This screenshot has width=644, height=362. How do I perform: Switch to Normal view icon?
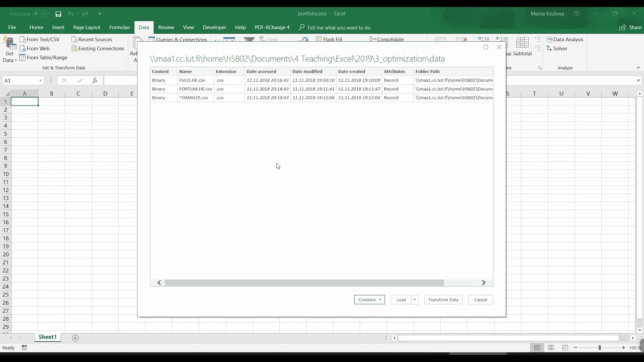click(x=537, y=347)
